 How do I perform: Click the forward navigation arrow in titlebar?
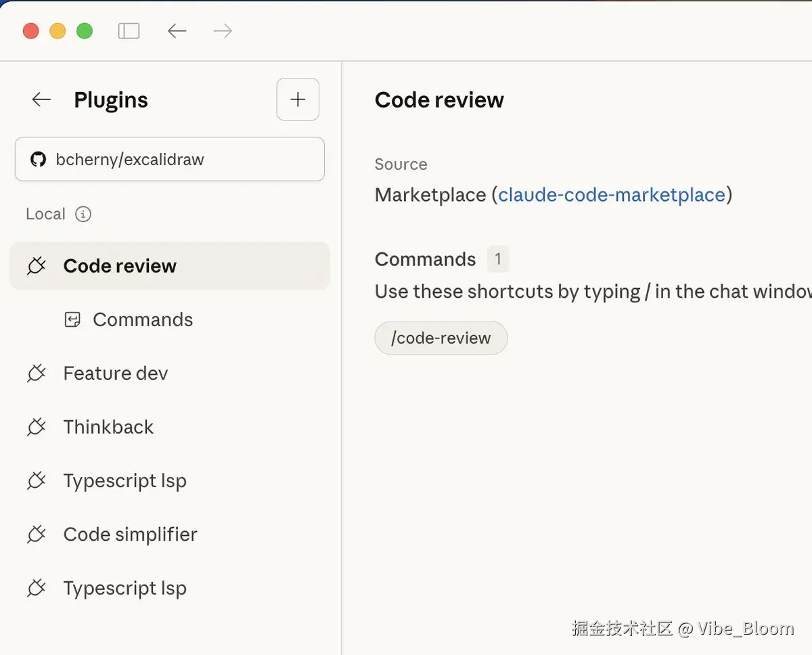223,31
